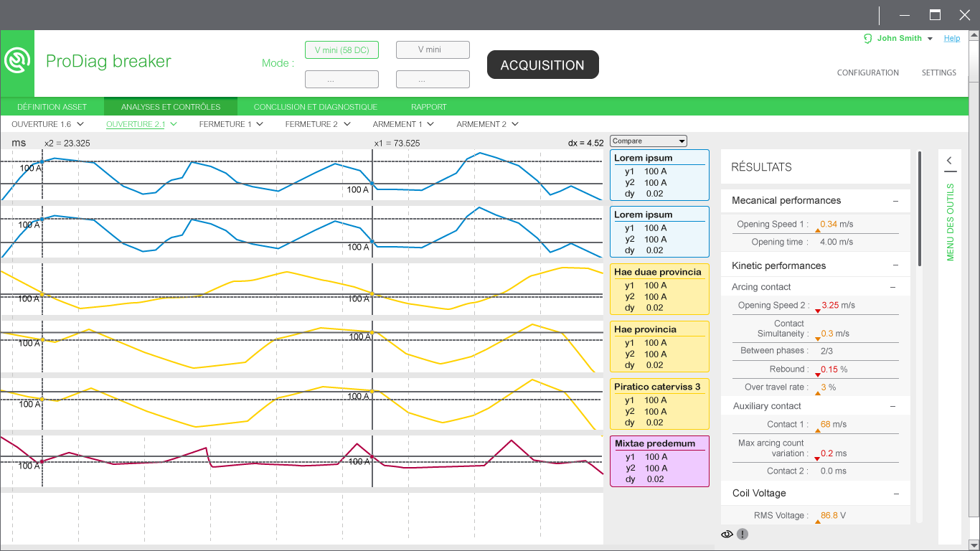The image size is (980, 551).
Task: Click the results panel vertical scrollbar
Action: (919, 209)
